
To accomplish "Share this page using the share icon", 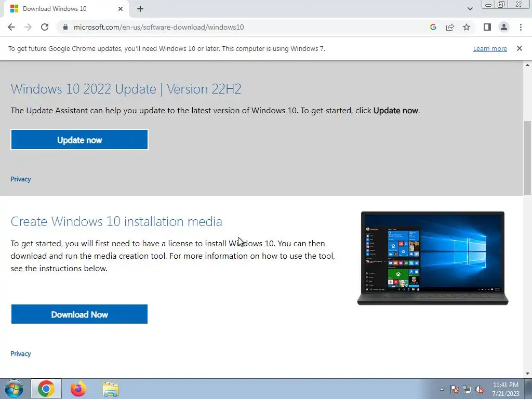I will 450,27.
